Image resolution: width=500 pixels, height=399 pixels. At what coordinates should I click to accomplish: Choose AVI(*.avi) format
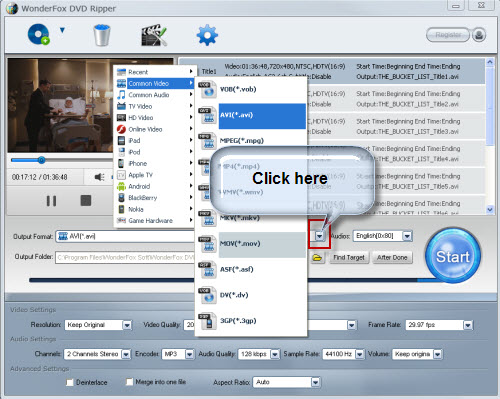tap(251, 115)
